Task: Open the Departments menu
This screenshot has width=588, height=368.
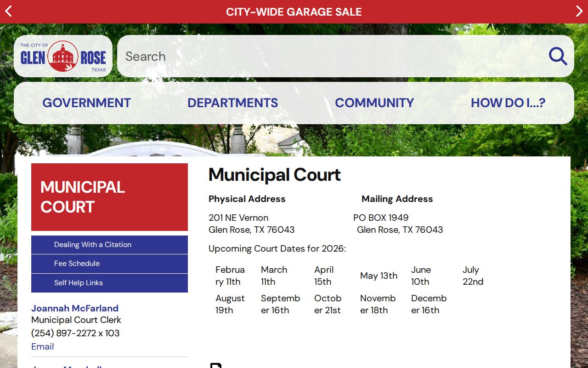Action: tap(233, 103)
